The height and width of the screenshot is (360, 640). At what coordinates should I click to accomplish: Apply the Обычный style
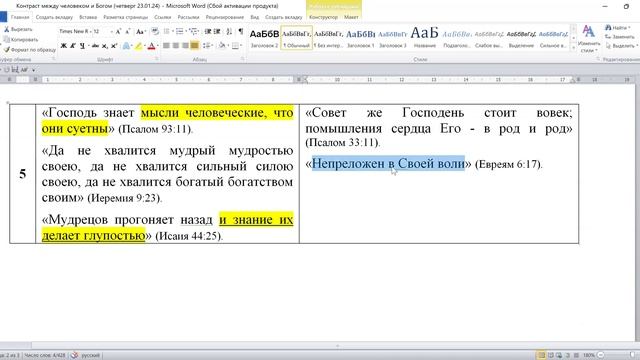point(297,38)
